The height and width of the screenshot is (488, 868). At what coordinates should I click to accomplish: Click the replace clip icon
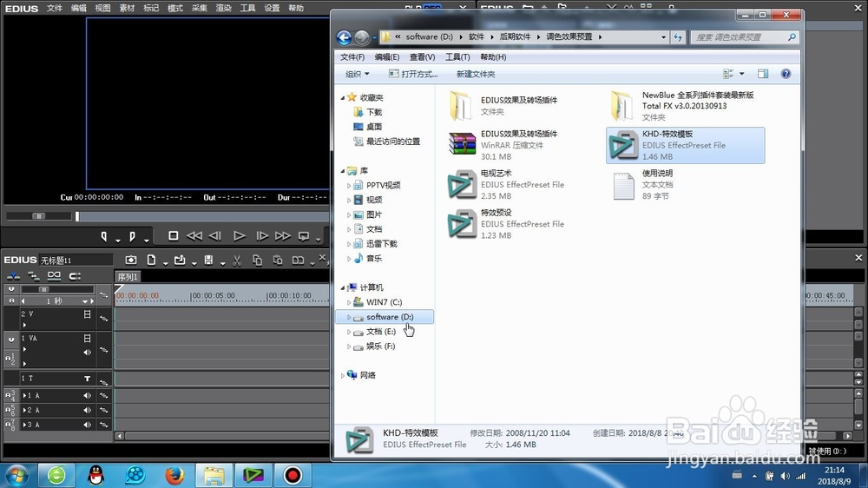[x=298, y=260]
